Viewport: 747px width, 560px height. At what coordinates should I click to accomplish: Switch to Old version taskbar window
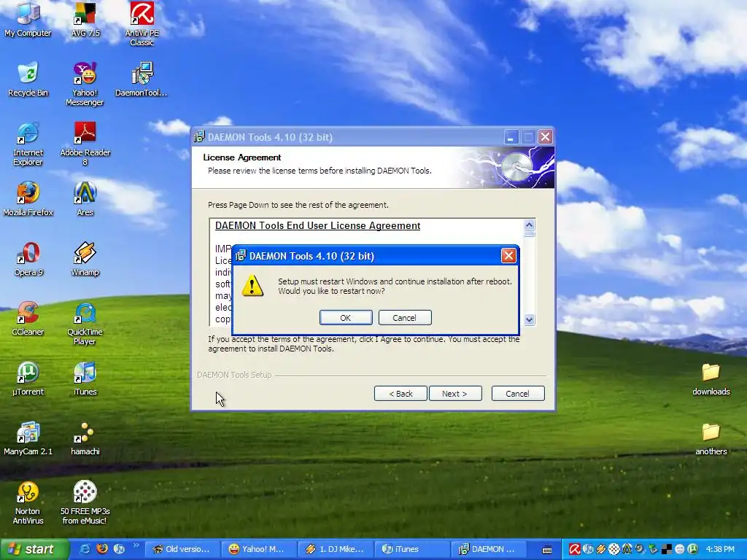click(182, 549)
